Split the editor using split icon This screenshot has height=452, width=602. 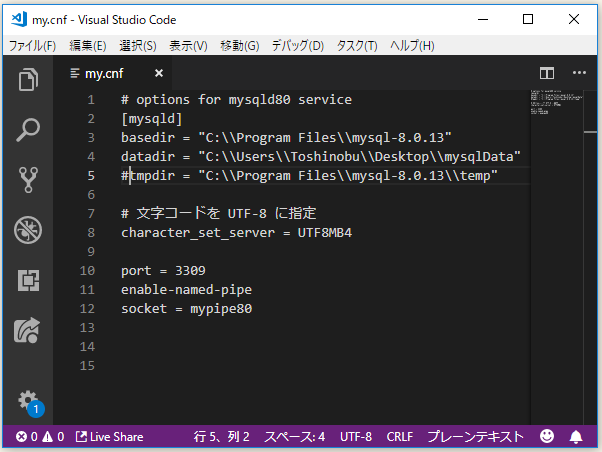pyautogui.click(x=547, y=73)
